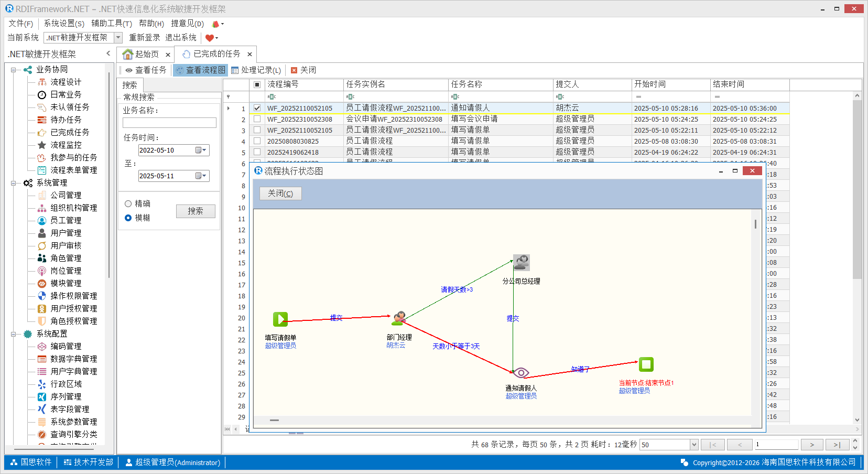Open the start date picker dropdown
Viewport: 868px width, 474px height.
(202, 150)
